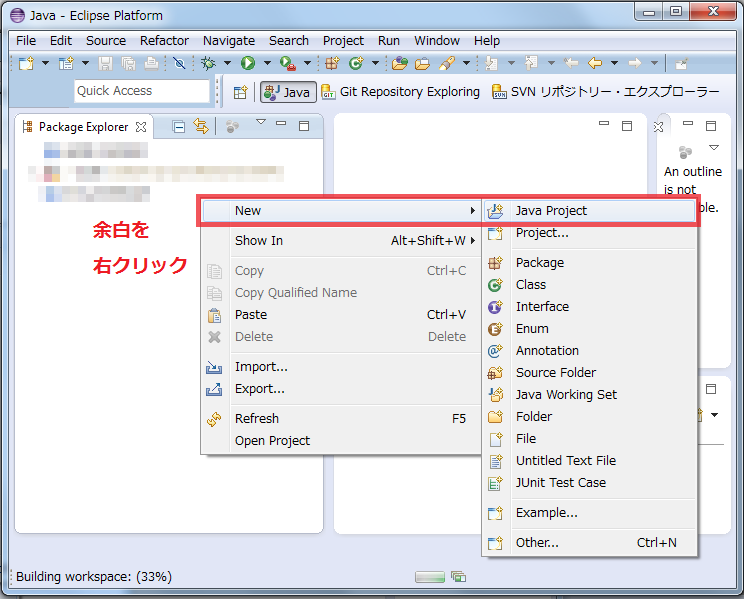Viewport: 744px width, 599px height.
Task: Open dropdown arrow next to Debug icon
Action: (x=227, y=63)
